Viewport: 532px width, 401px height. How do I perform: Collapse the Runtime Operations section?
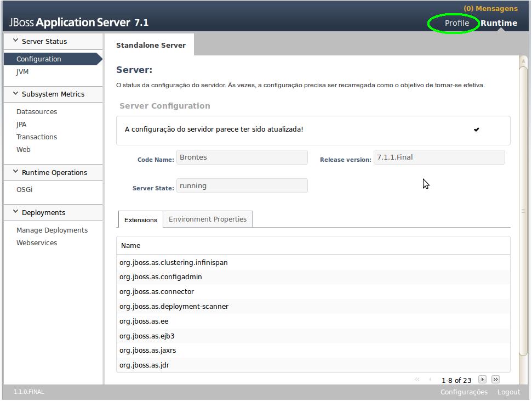[x=15, y=172]
